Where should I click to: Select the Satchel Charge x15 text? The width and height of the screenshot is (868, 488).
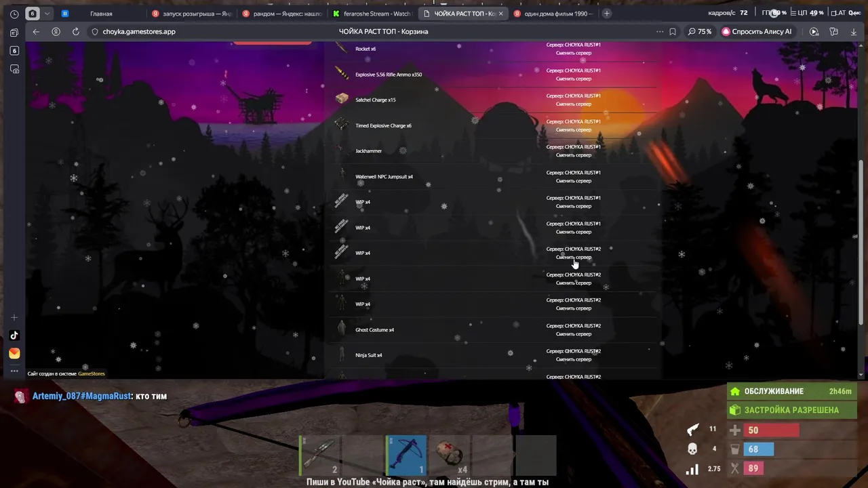click(x=376, y=100)
